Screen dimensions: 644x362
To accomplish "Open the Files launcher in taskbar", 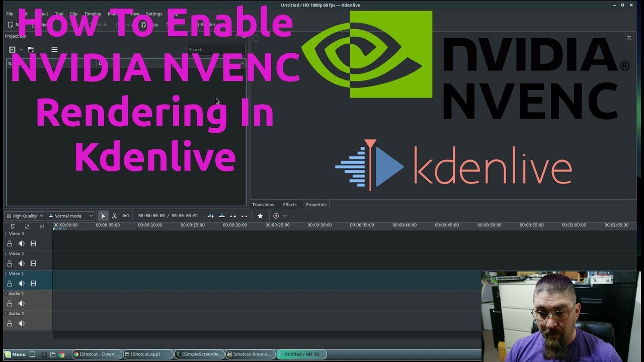I will tap(53, 354).
